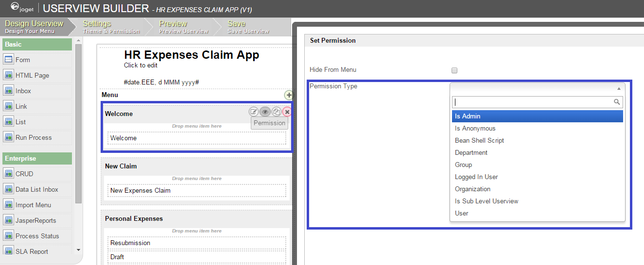Toggle the Hide From Menu checkbox
Screen dimensions: 644x265
click(x=454, y=70)
